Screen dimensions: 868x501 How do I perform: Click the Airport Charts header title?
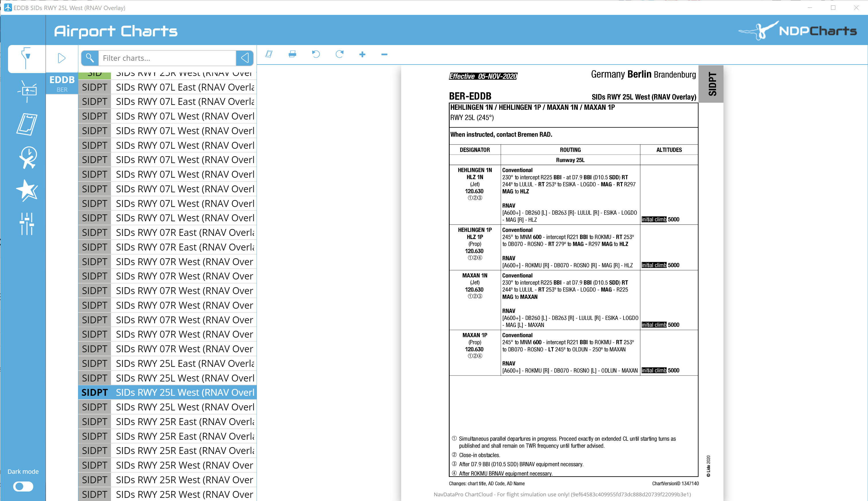tap(116, 31)
